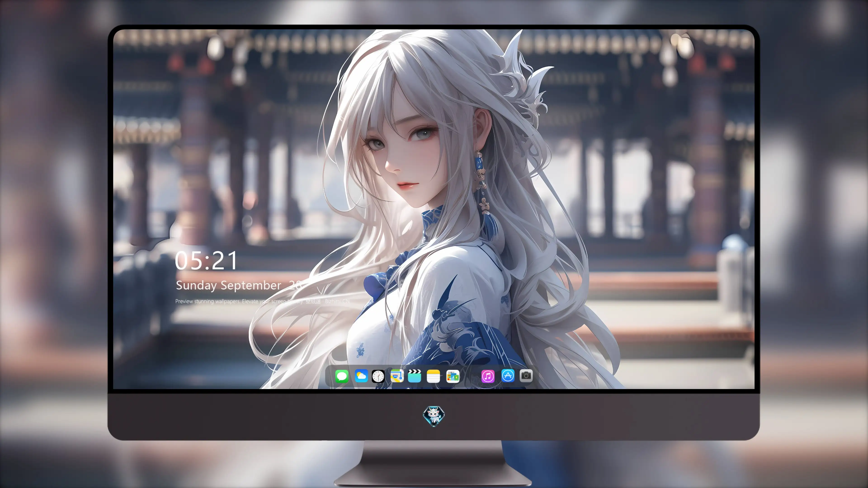This screenshot has height=488, width=868.
Task: Launch the Videos clapperboard app
Action: (x=415, y=376)
